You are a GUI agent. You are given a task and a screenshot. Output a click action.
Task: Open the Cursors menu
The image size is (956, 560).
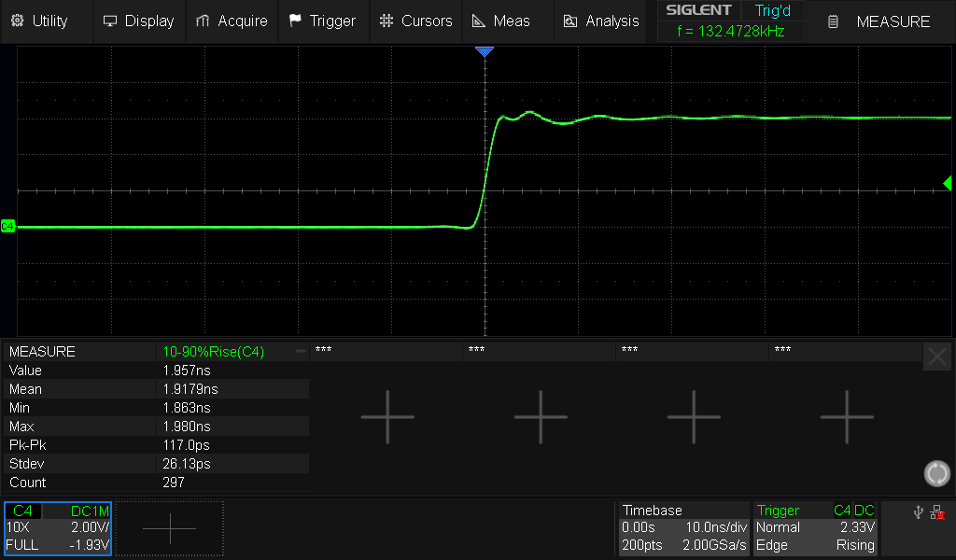tap(415, 21)
